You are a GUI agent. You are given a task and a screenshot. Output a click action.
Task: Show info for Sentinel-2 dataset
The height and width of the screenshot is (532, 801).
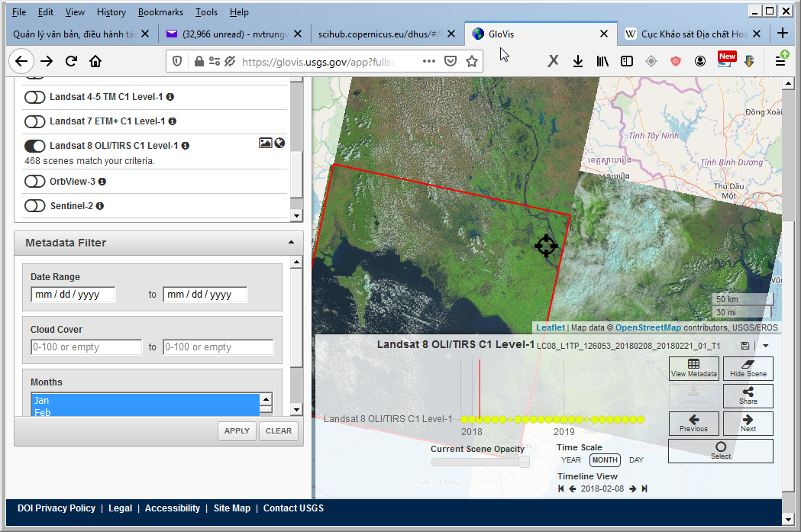100,206
